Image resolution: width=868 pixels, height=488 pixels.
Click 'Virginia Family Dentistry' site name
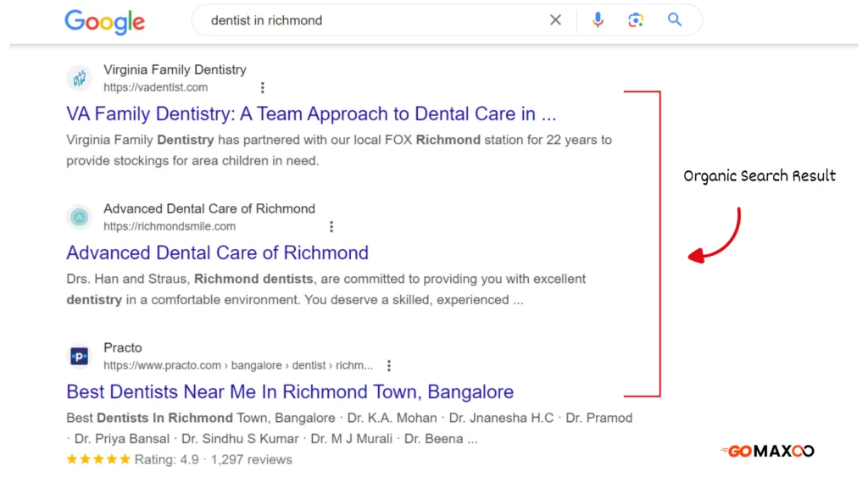click(175, 69)
